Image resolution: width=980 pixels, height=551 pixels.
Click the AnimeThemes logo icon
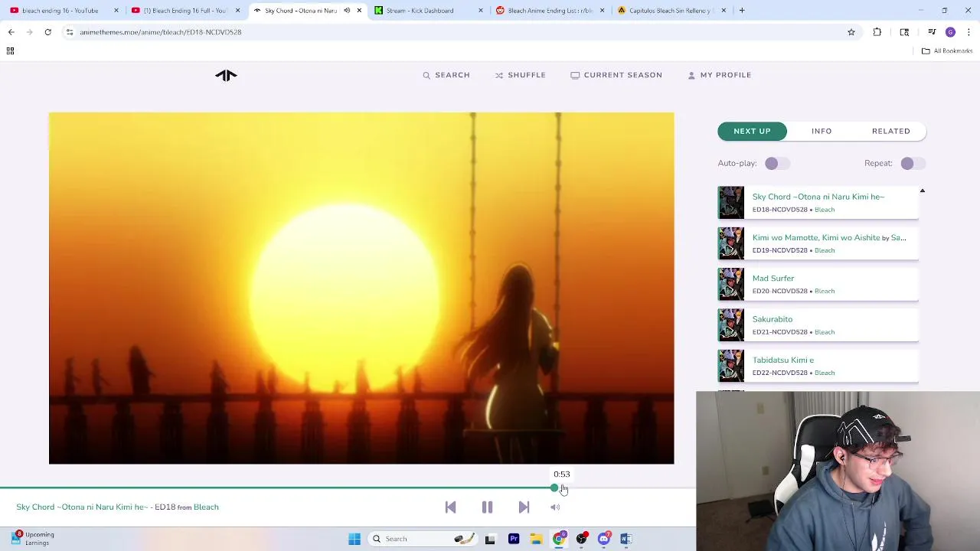click(226, 75)
